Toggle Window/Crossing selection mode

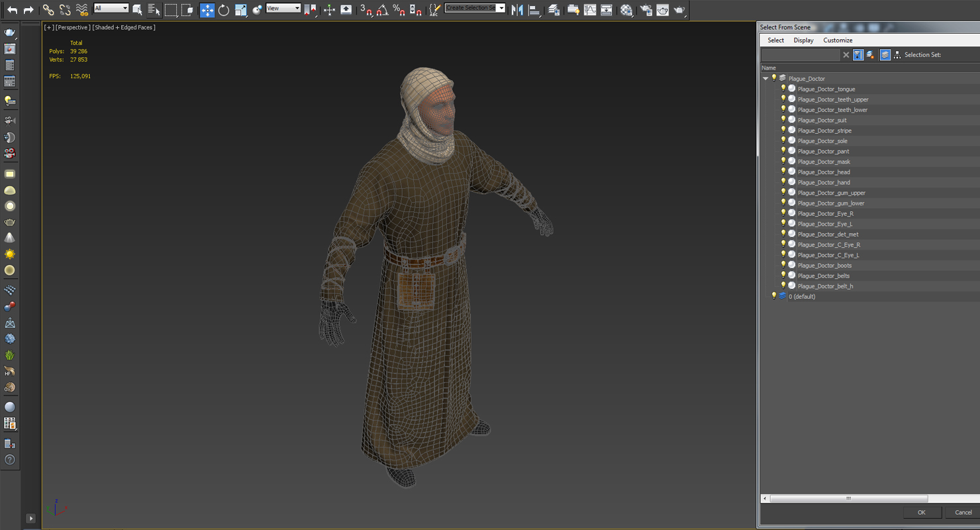click(187, 9)
